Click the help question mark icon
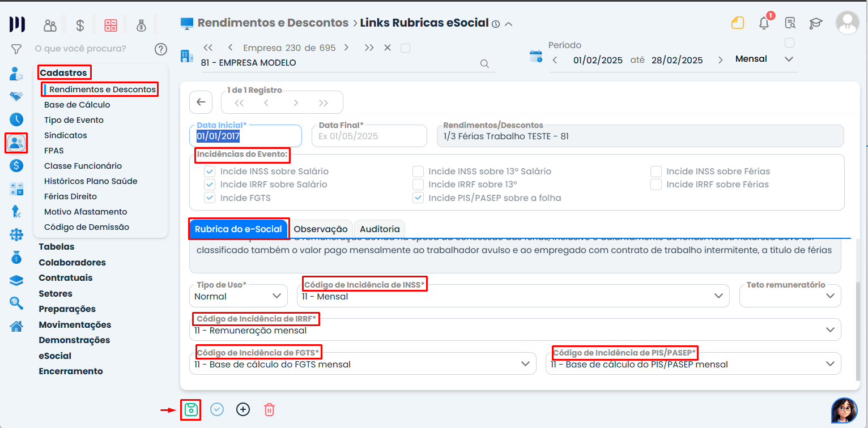Image resolution: width=868 pixels, height=428 pixels. pos(161,49)
